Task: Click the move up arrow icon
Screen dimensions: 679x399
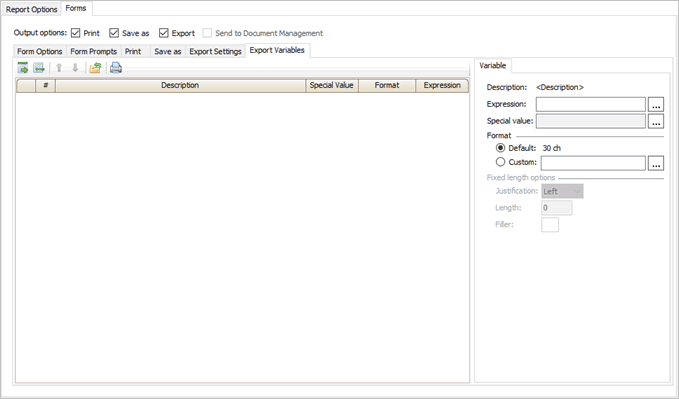Action: click(59, 68)
